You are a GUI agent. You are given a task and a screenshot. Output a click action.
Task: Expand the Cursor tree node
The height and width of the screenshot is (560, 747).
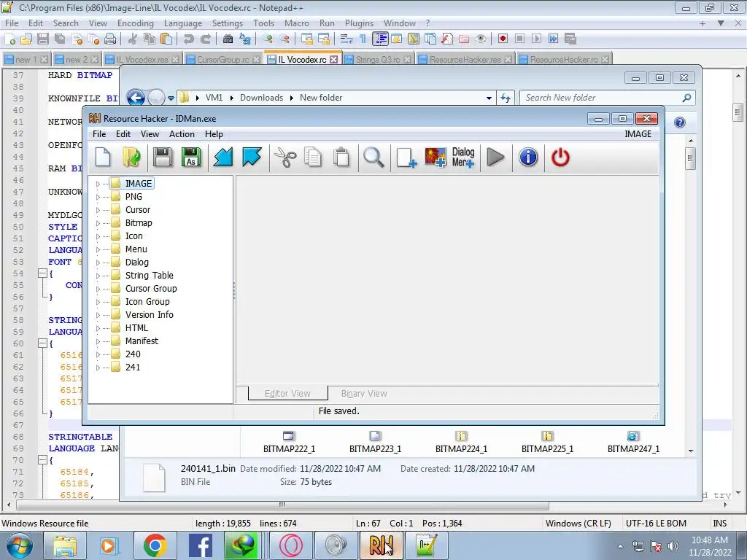[x=98, y=210]
